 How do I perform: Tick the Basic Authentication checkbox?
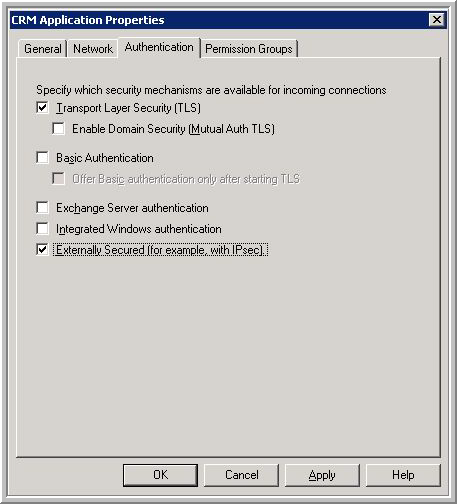pyautogui.click(x=42, y=158)
